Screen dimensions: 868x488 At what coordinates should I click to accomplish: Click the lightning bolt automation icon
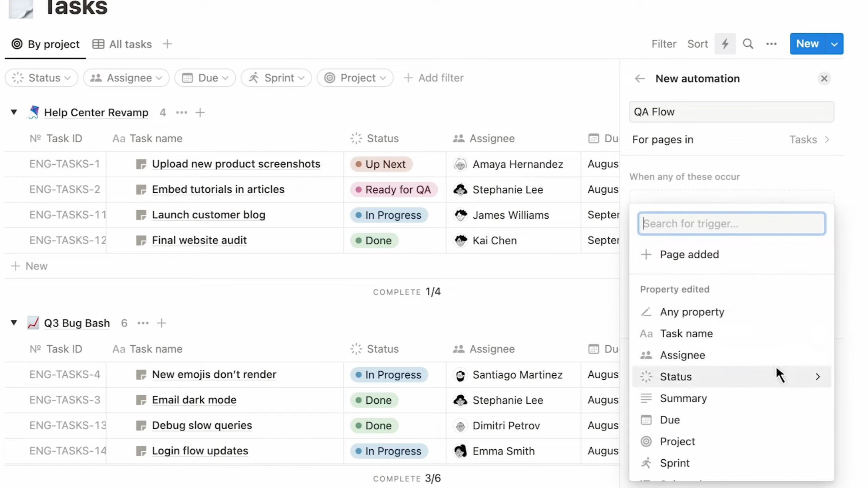tap(725, 44)
